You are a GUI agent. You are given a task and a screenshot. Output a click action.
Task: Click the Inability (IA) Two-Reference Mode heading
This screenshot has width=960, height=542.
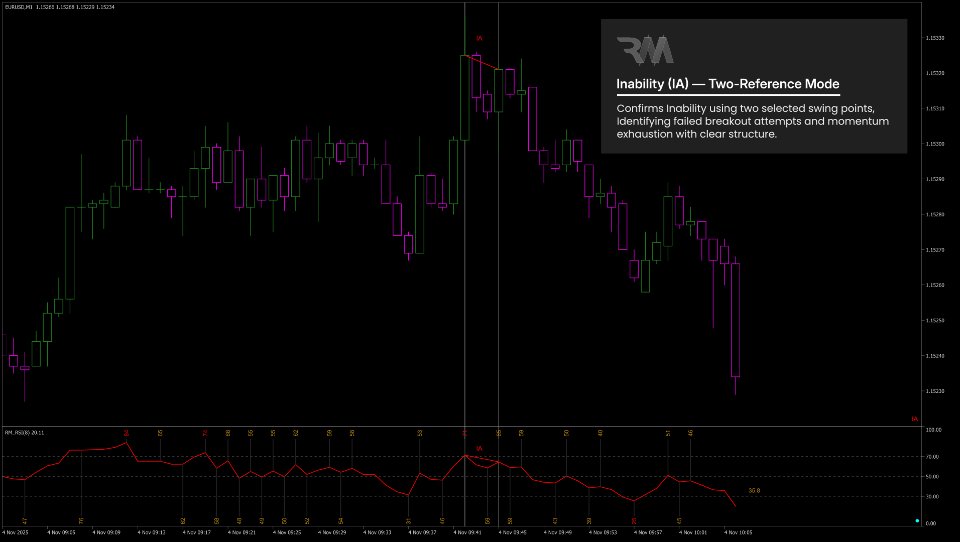[727, 84]
